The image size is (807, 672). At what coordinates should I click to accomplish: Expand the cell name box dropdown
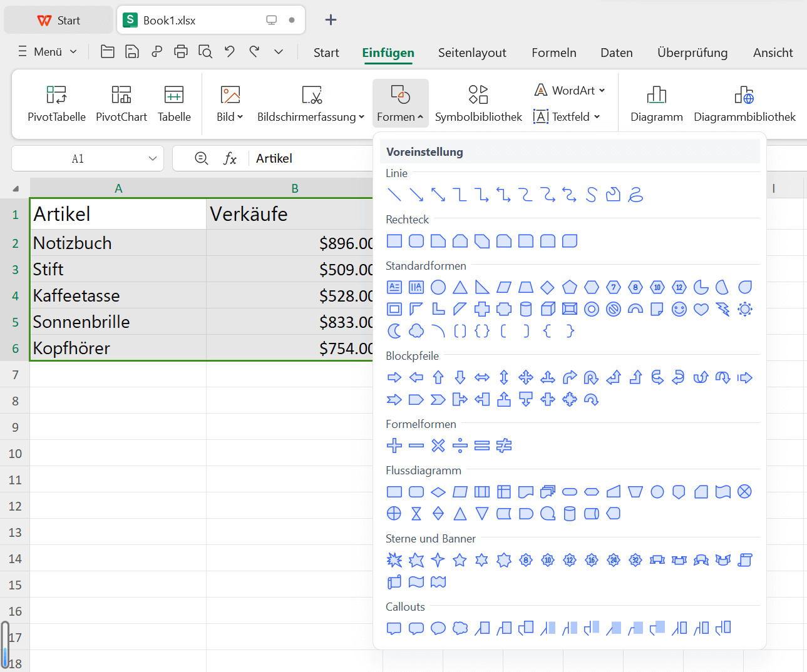(x=152, y=159)
